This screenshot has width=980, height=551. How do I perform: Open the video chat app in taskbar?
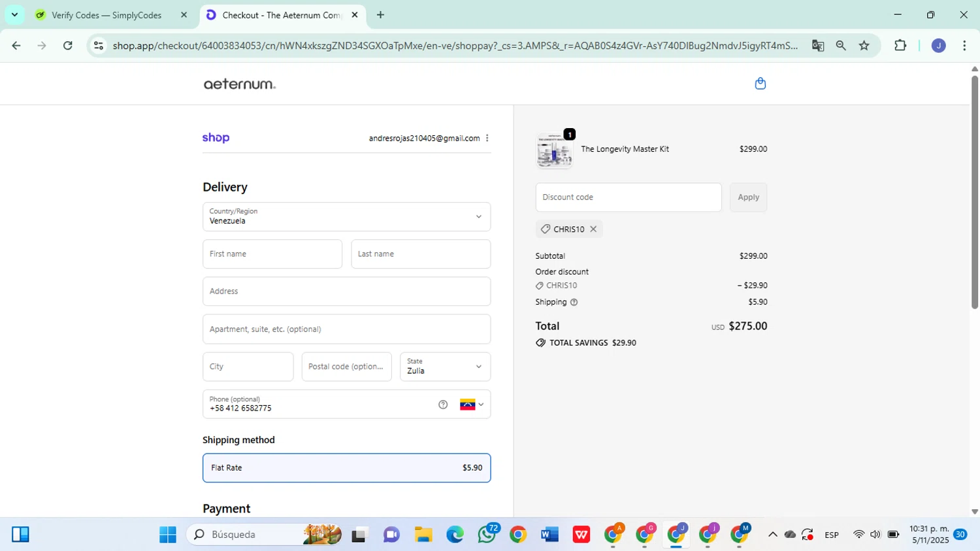[391, 535]
